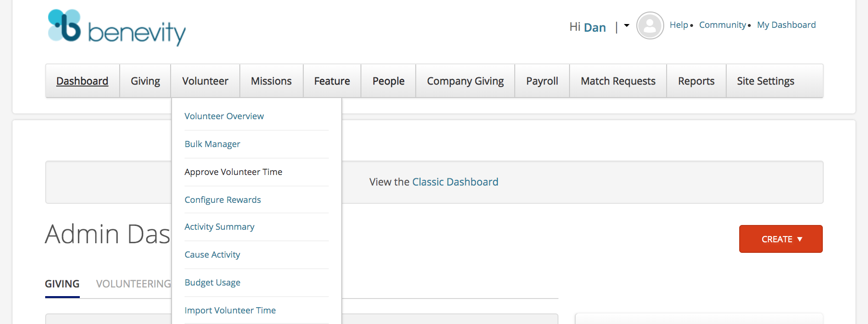This screenshot has height=324, width=868.
Task: Open the Community link
Action: click(722, 25)
